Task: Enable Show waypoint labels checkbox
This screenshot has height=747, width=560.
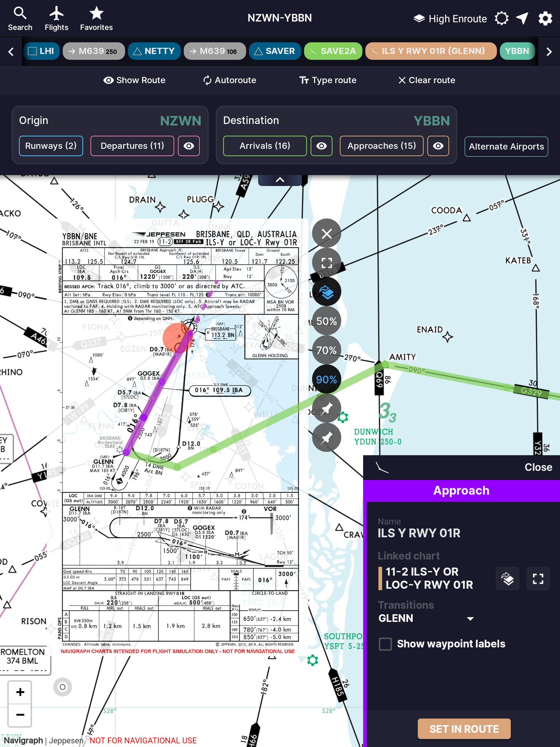Action: [385, 644]
